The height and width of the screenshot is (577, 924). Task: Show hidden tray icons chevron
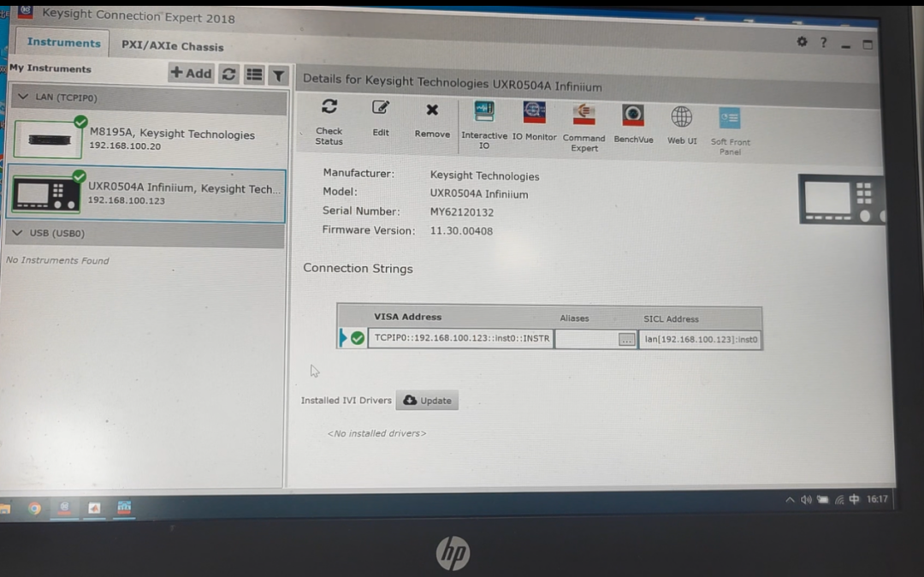(x=790, y=500)
